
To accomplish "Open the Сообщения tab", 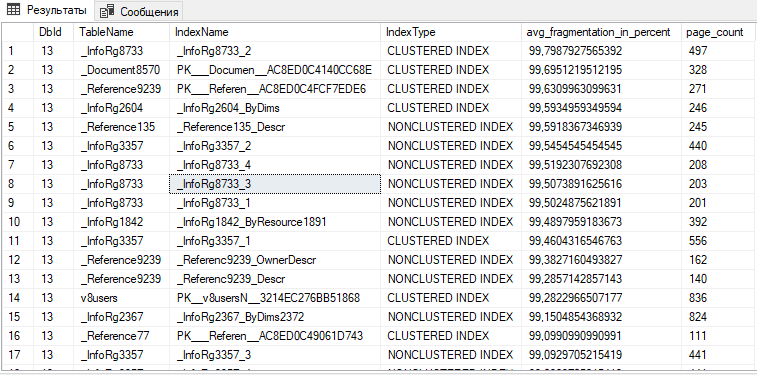I will click(139, 11).
